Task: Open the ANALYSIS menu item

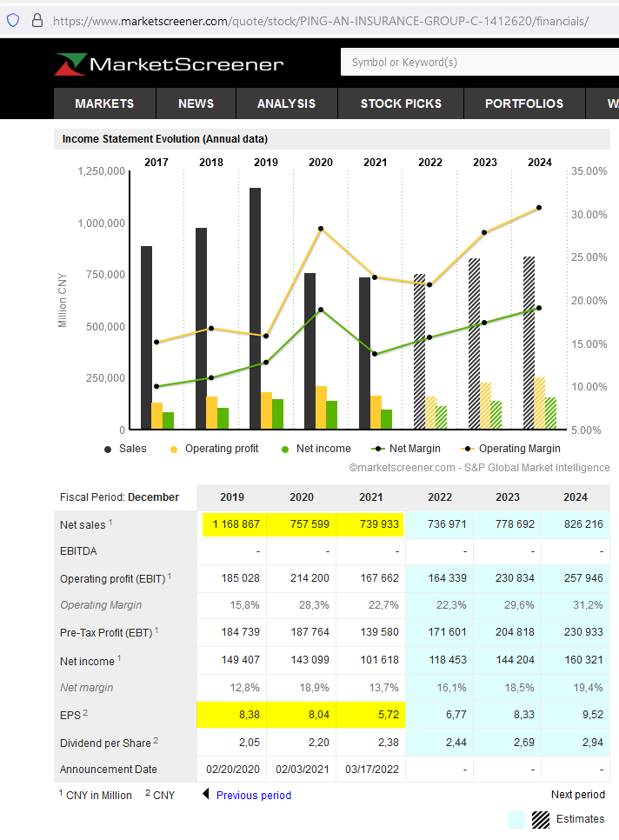Action: tap(286, 103)
